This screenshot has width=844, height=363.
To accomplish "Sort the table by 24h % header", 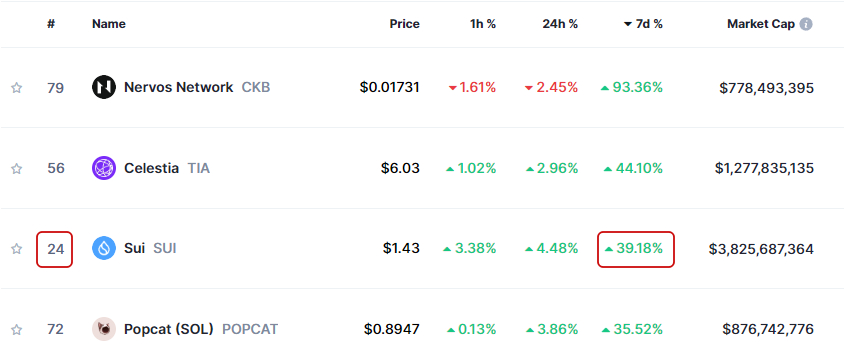I will [560, 24].
